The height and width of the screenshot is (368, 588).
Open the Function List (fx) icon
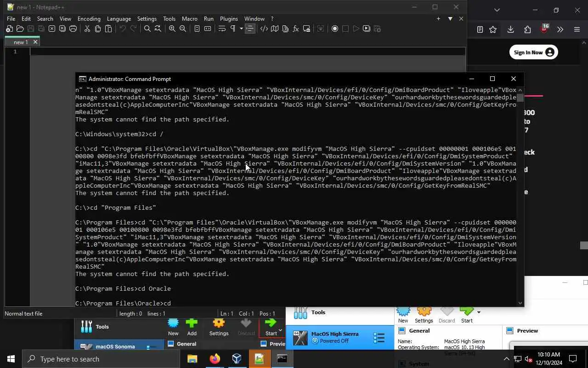295,29
